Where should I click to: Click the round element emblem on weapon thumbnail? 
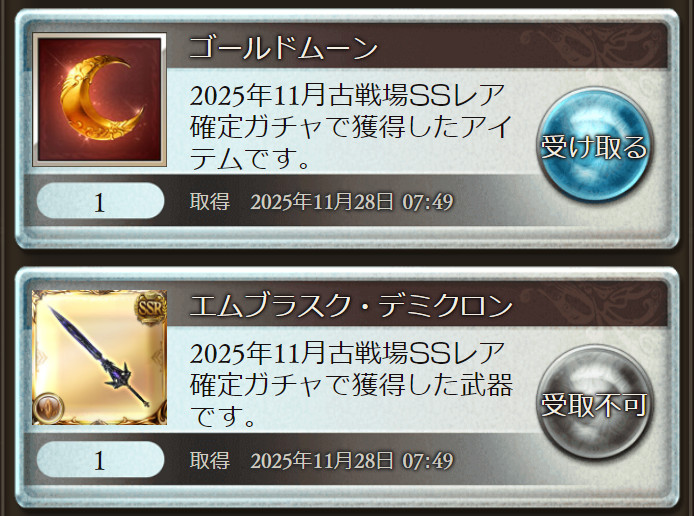point(48,407)
